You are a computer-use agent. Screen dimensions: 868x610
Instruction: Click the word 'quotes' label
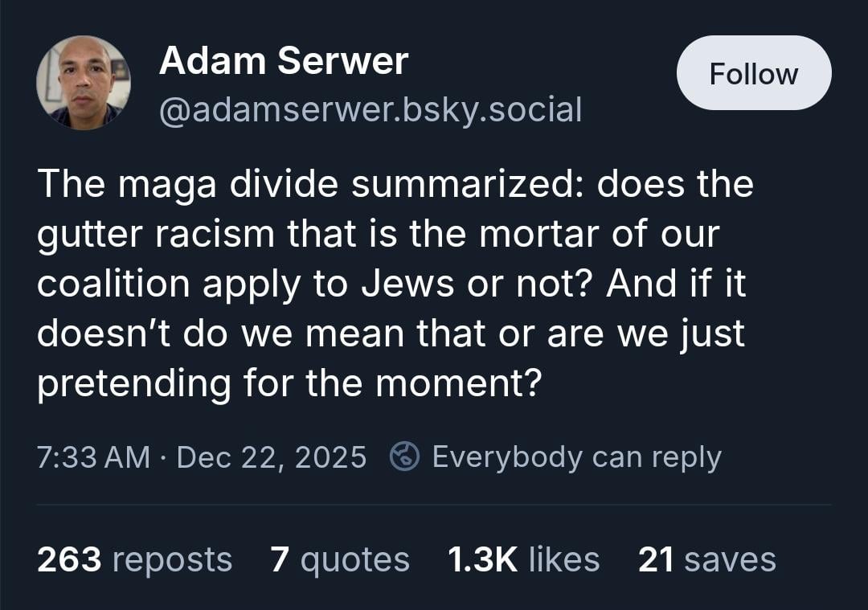(x=354, y=559)
